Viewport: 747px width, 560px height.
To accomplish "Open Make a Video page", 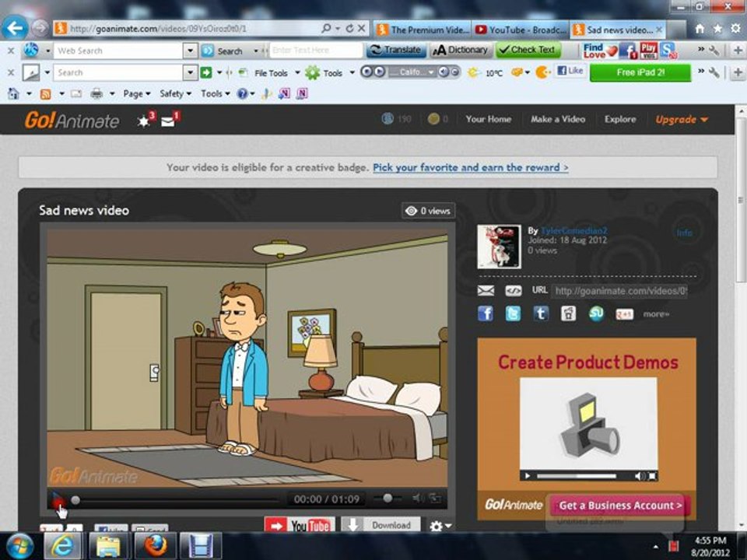I will tap(558, 120).
